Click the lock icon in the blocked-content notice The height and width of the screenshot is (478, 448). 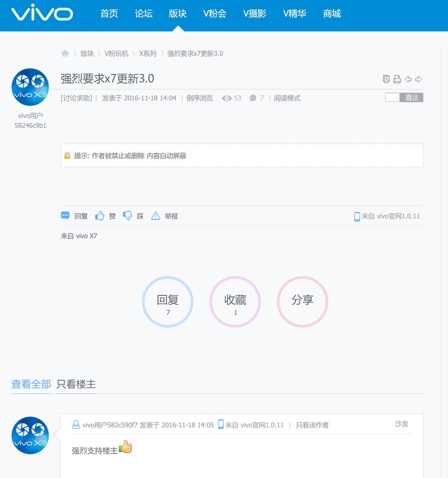[67, 156]
